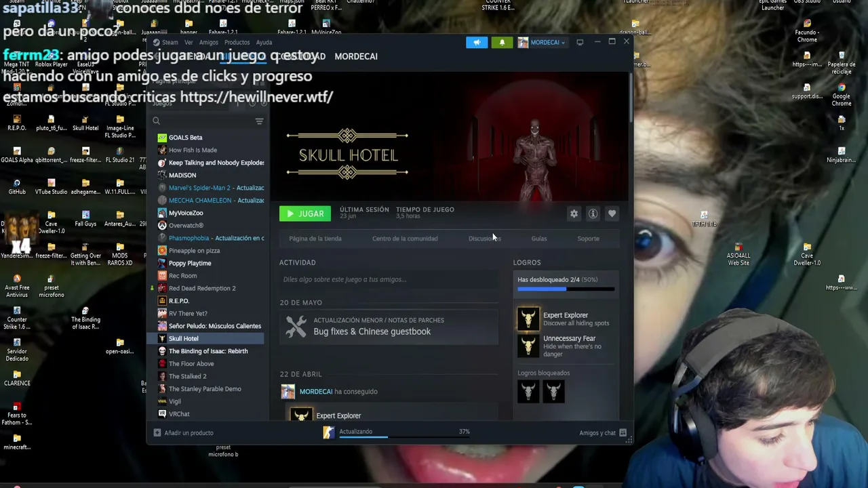Open Skull Hotel settings gear
The height and width of the screenshot is (488, 868).
coord(574,214)
